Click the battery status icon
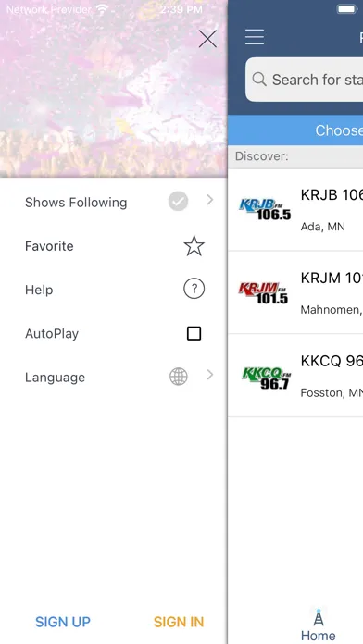Viewport: 363px width, 644px height. 347,9
